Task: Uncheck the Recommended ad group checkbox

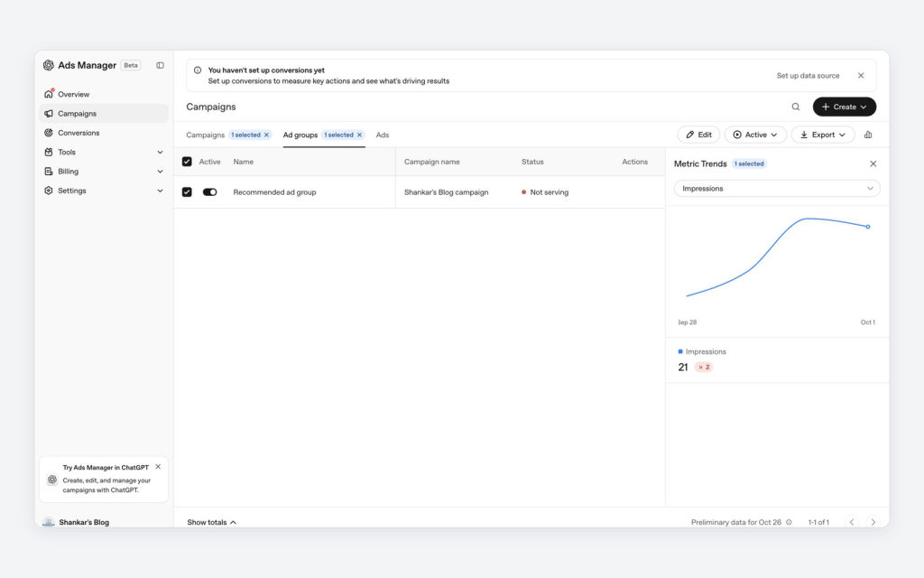Action: point(187,192)
